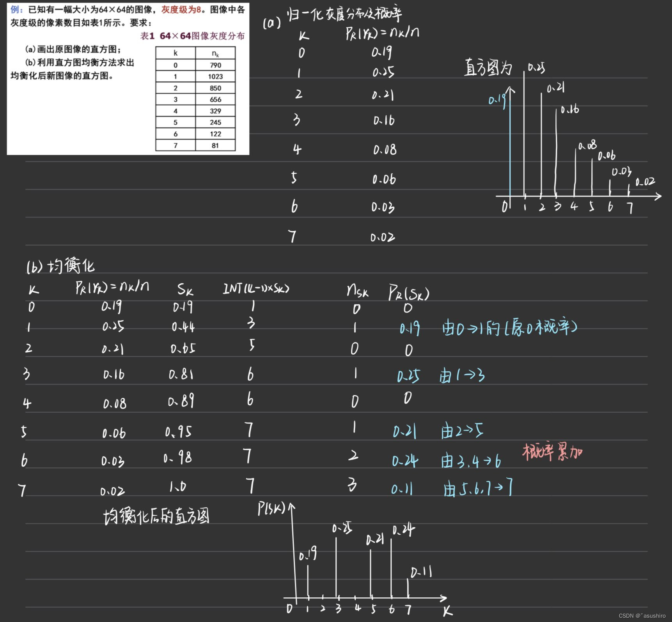Click the blue note 由5,6,7→7
The width and height of the screenshot is (672, 622).
point(478,488)
